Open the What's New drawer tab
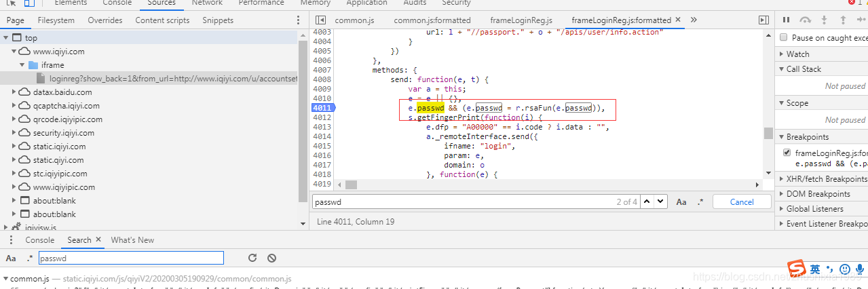The image size is (868, 289). pos(132,240)
